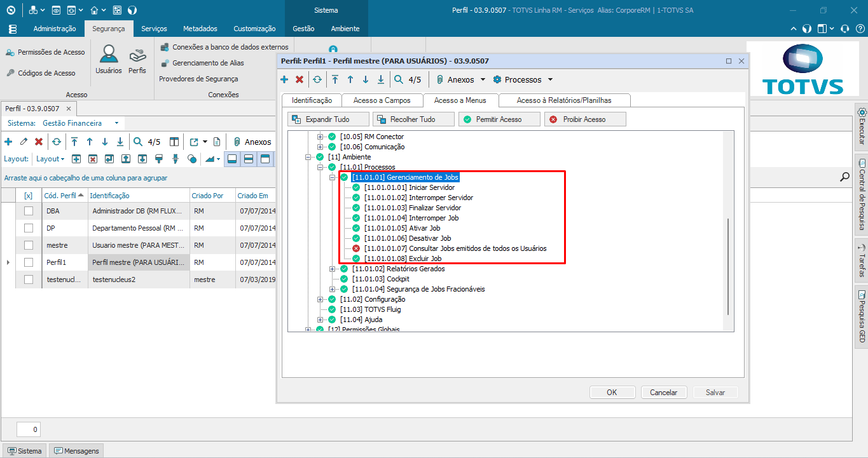The image size is (868, 458).
Task: Delete record with red X in Perfil1 dialog
Action: click(x=300, y=79)
